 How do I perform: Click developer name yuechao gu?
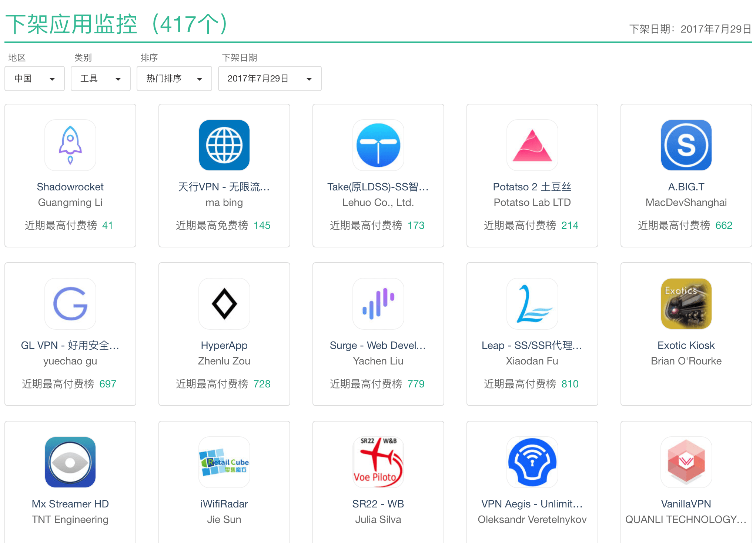click(x=70, y=361)
